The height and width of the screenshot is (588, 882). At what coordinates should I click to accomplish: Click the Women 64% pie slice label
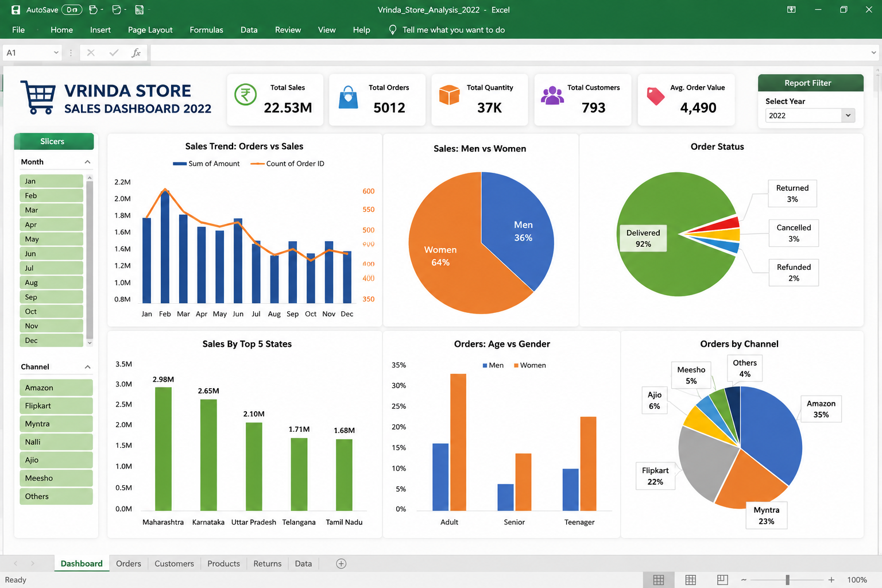[x=440, y=256]
